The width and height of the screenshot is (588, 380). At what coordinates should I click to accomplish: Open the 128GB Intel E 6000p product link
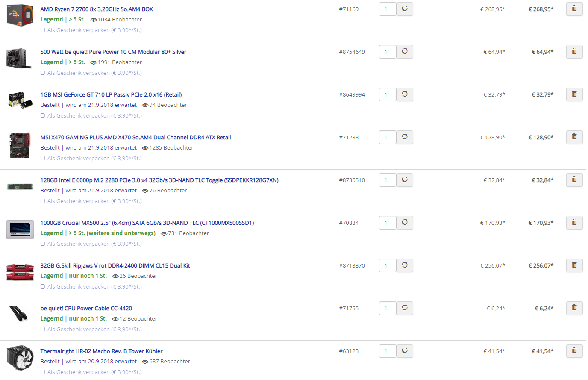pyautogui.click(x=159, y=180)
